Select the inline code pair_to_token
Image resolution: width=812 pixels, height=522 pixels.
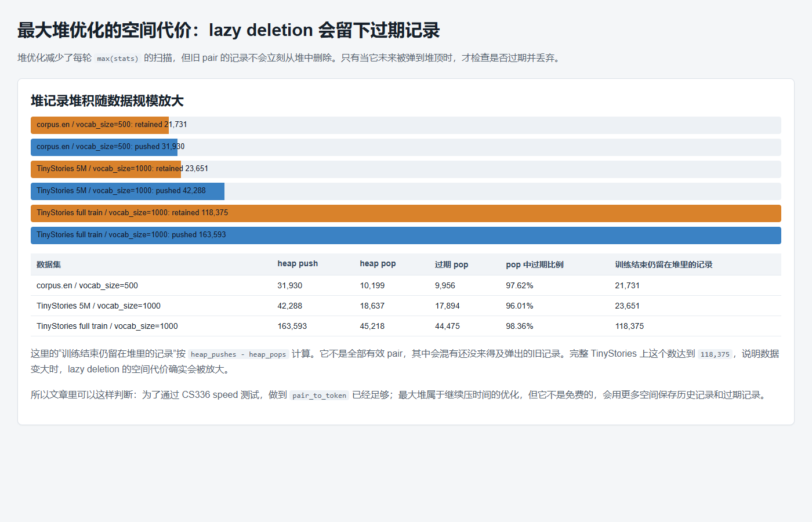(x=320, y=396)
